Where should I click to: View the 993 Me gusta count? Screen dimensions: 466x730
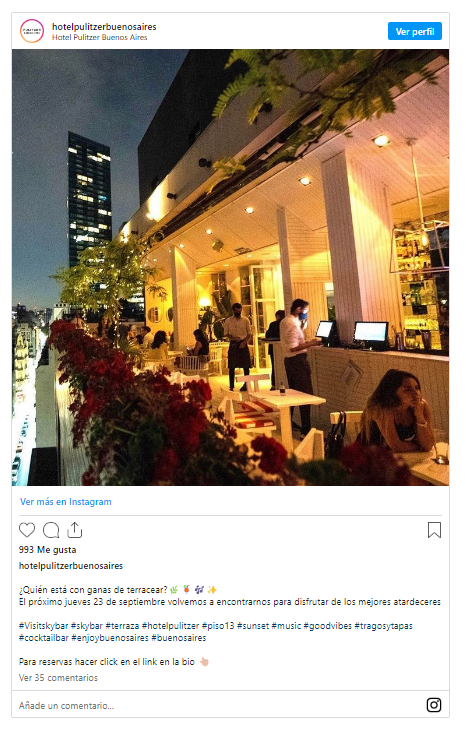pos(47,550)
